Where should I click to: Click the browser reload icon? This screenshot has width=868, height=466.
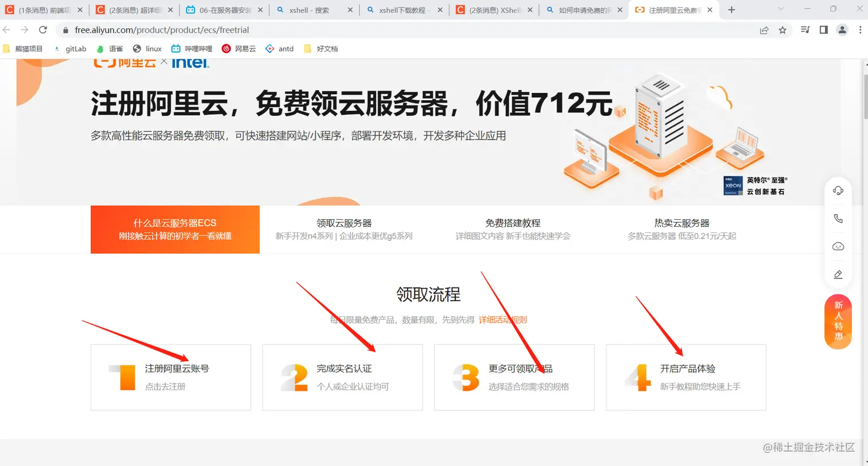pyautogui.click(x=43, y=30)
